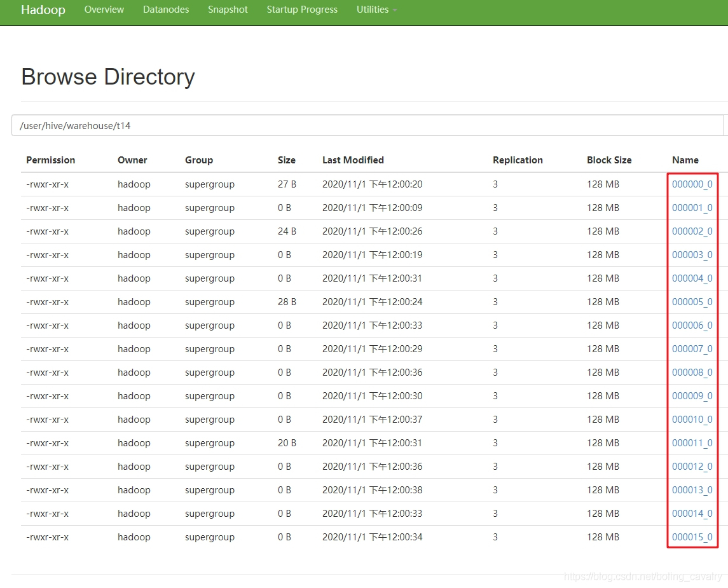Viewport: 728px width, 588px height.
Task: Open the 20 B file 000011_0
Action: pyautogui.click(x=692, y=443)
